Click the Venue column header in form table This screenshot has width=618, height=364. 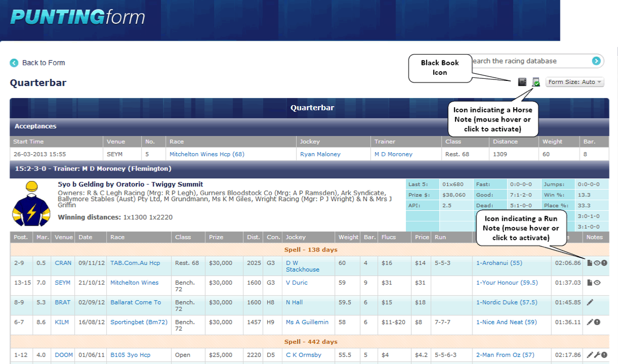62,237
